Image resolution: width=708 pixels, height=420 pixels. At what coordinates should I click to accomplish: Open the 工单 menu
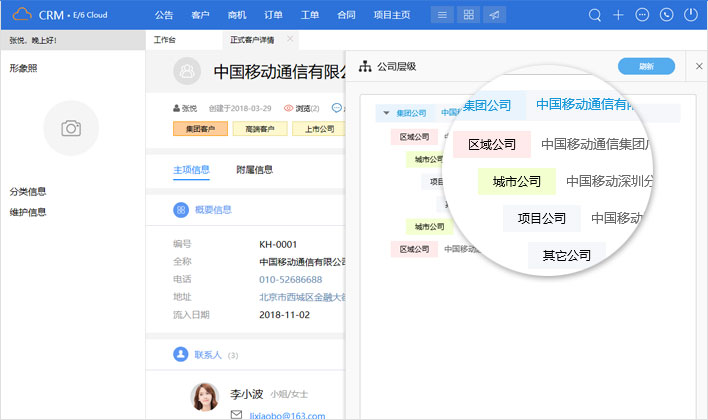click(x=310, y=15)
